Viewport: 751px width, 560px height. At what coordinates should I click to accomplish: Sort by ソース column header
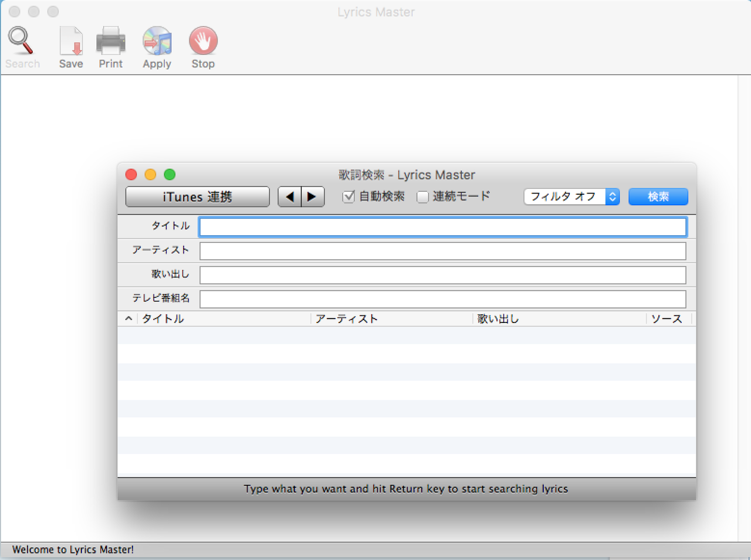(669, 318)
